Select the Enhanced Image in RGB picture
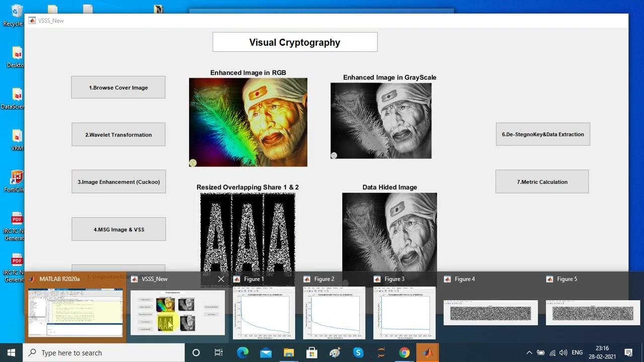Viewport: 644px width, 362px height. [x=248, y=122]
